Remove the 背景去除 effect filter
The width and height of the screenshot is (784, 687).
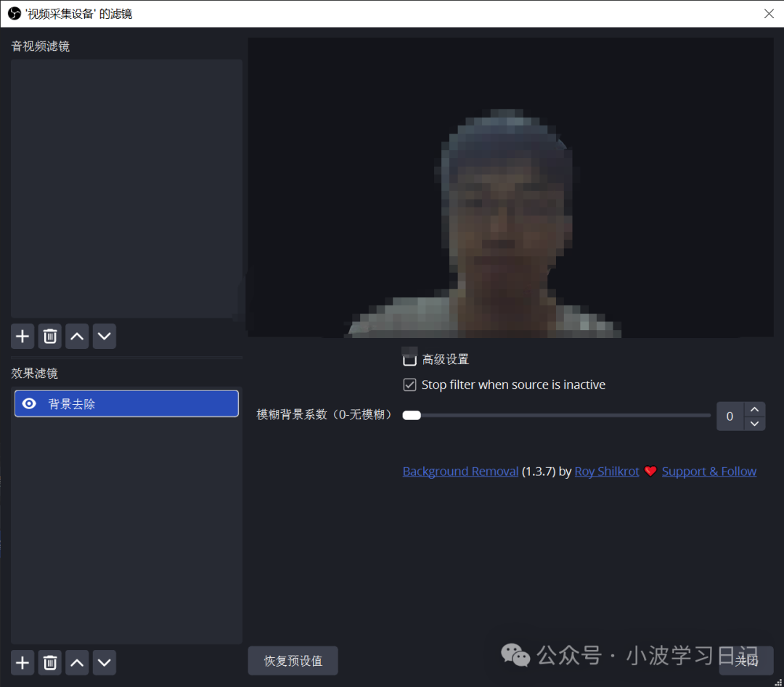49,662
